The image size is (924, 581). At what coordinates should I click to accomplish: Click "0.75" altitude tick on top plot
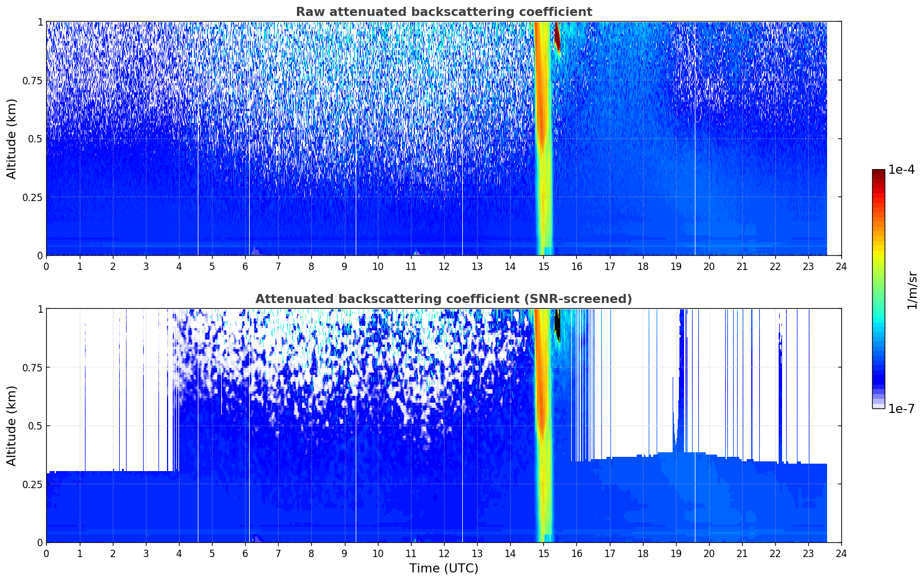(x=32, y=80)
